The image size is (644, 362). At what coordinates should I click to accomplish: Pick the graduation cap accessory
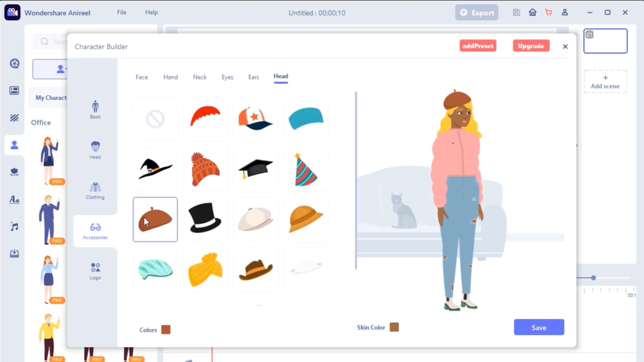click(255, 169)
